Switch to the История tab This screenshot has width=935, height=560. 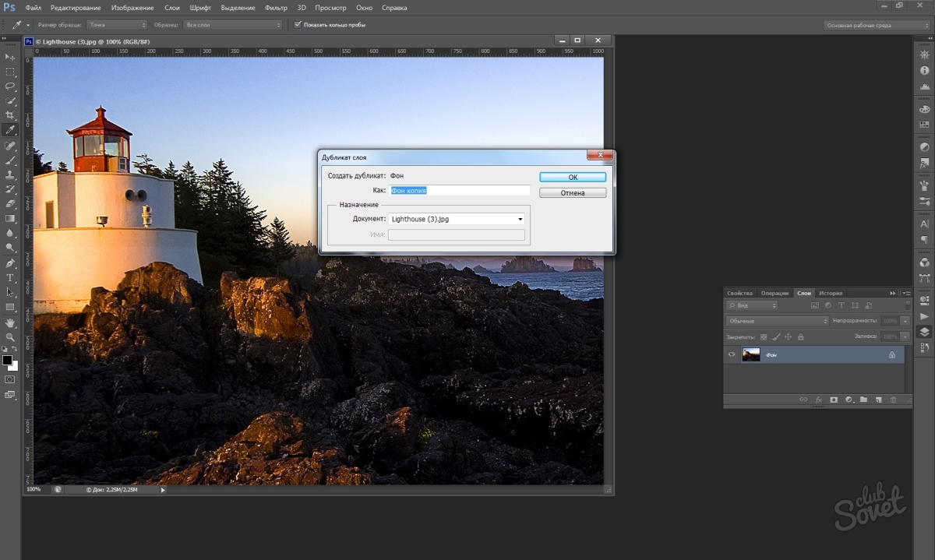[831, 293]
